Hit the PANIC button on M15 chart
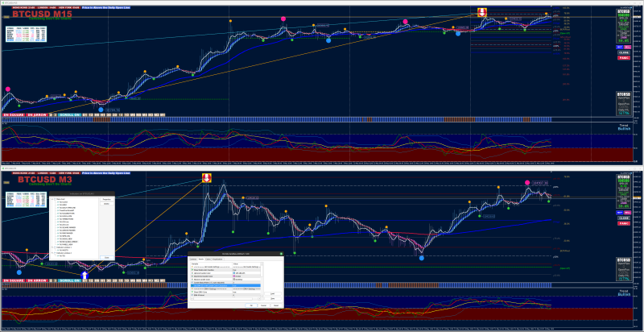Image resolution: width=644 pixels, height=332 pixels. pos(624,58)
